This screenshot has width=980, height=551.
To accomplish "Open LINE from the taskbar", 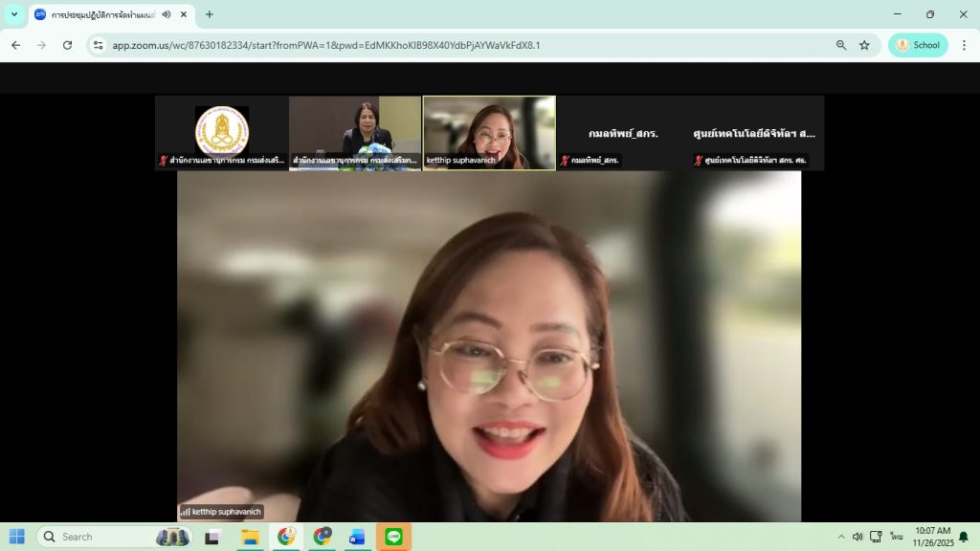I will (393, 537).
